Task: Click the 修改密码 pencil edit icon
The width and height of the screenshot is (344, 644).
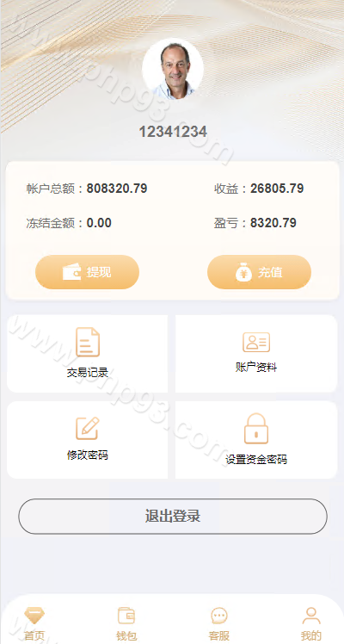Action: pos(88,428)
